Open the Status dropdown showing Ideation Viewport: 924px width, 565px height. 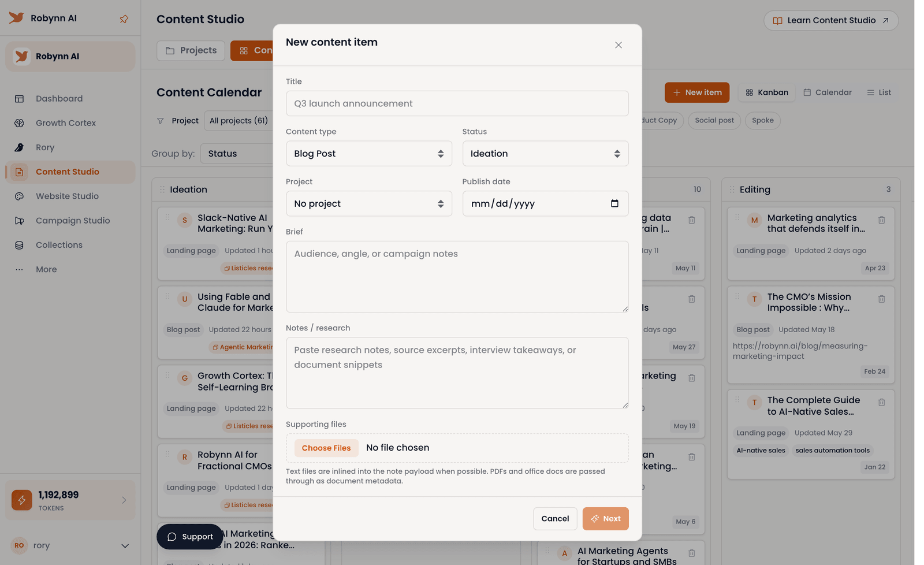coord(545,154)
